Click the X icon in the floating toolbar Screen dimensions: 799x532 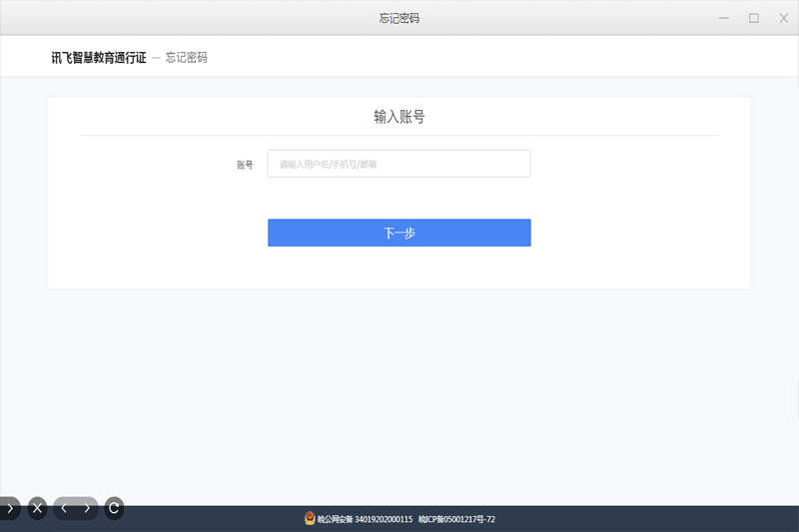point(37,508)
